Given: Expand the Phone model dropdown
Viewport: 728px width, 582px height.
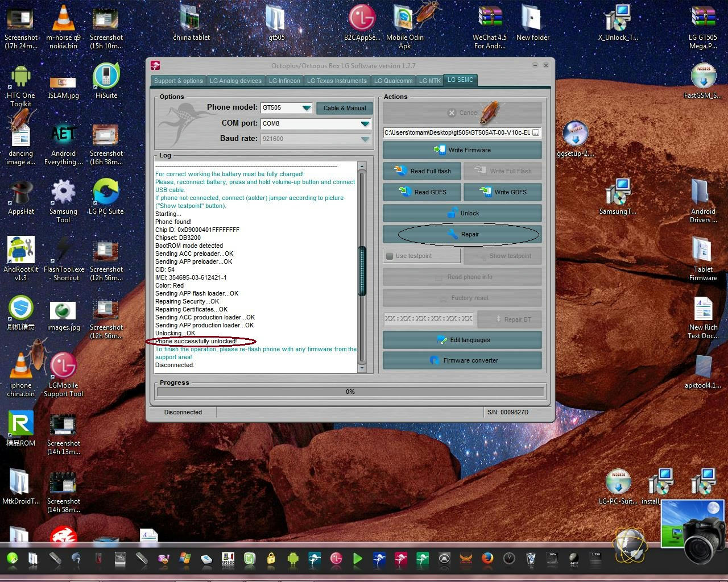Looking at the screenshot, I should click(307, 108).
